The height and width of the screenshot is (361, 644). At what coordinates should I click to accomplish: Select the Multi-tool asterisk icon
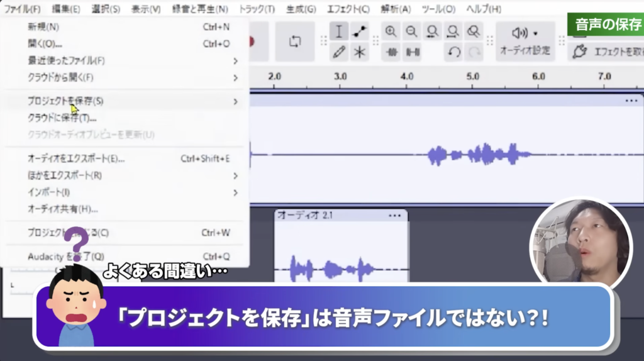coord(360,52)
